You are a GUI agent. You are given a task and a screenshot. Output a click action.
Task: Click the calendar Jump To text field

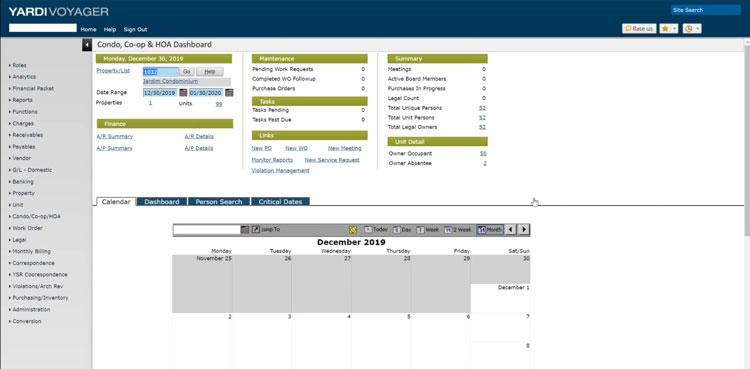coord(207,230)
